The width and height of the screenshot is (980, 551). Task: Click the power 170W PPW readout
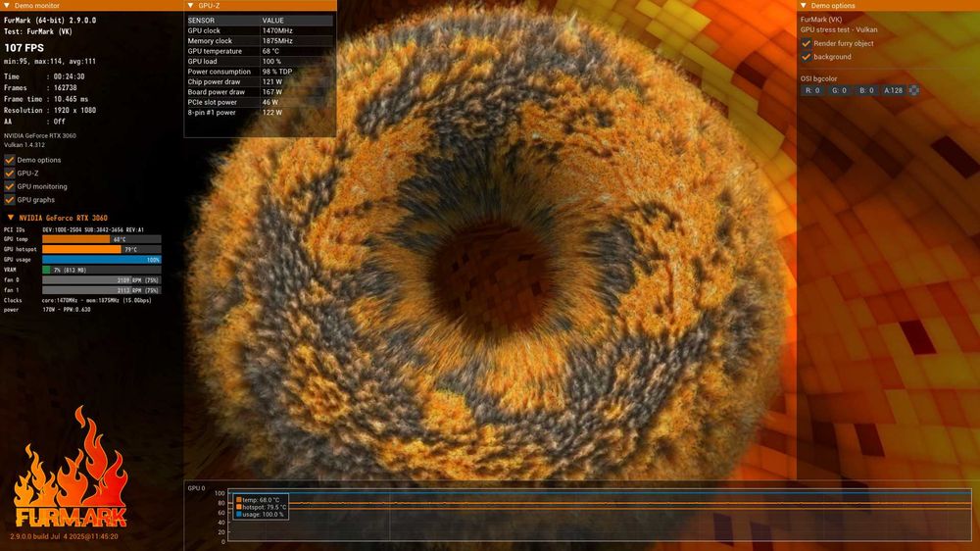pos(67,310)
